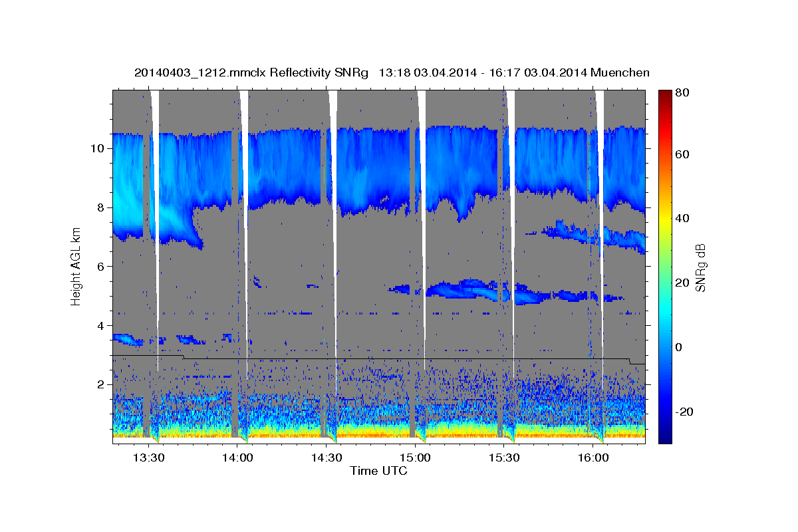The height and width of the screenshot is (532, 798).
Task: Click the height tick label 10
Action: pyautogui.click(x=99, y=148)
